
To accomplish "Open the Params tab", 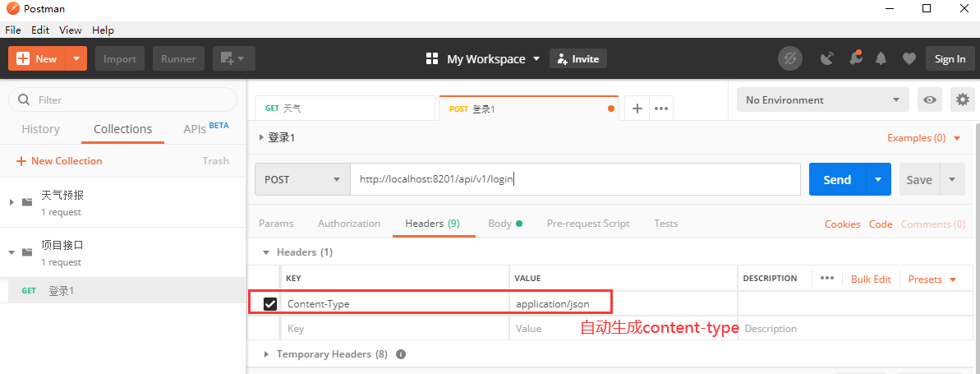I will [276, 224].
